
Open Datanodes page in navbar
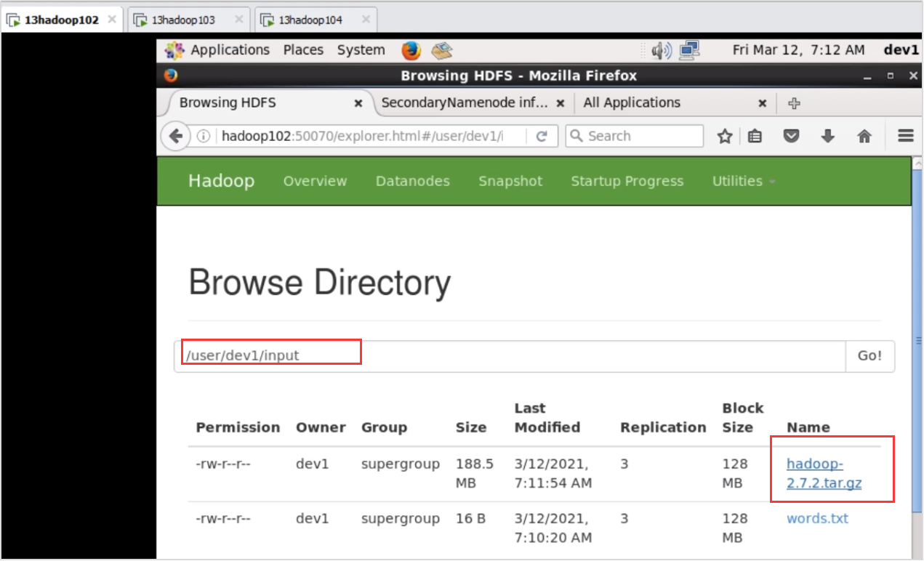(412, 181)
